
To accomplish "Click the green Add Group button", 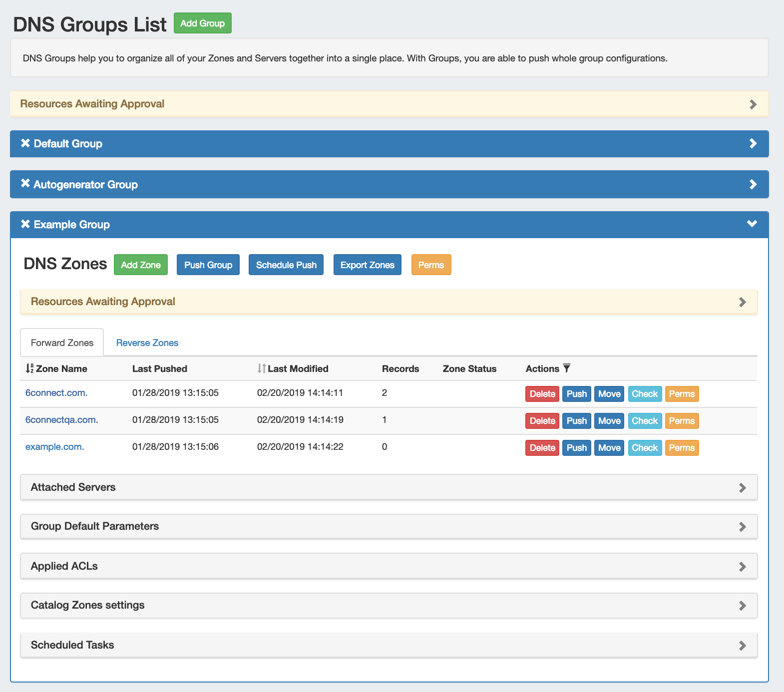I will click(x=202, y=23).
